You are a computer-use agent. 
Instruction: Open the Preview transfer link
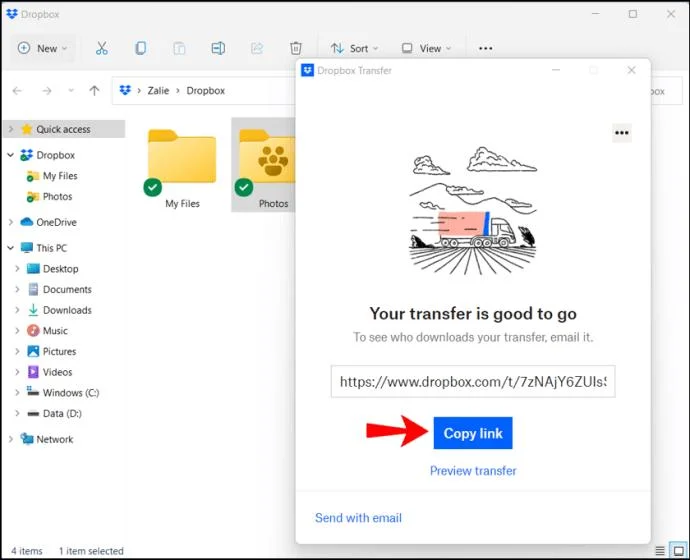point(473,471)
